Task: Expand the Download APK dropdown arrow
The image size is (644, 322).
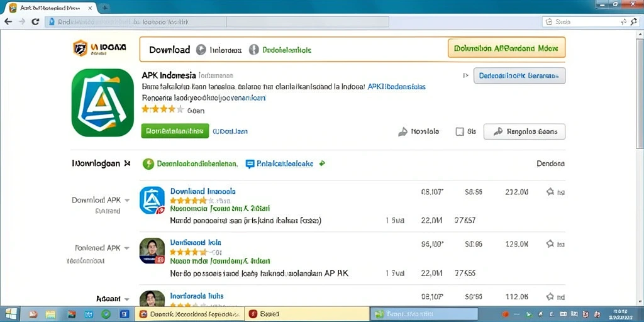Action: 127,201
